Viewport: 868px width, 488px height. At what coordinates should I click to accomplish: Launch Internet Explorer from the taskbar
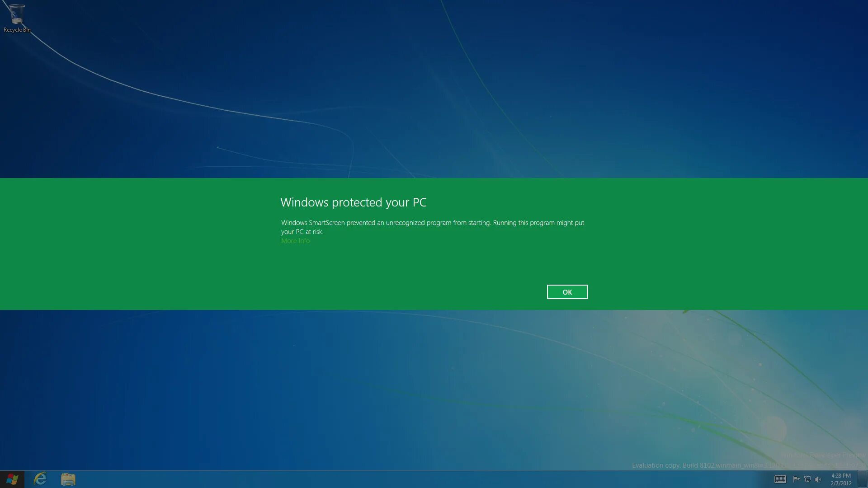coord(40,479)
